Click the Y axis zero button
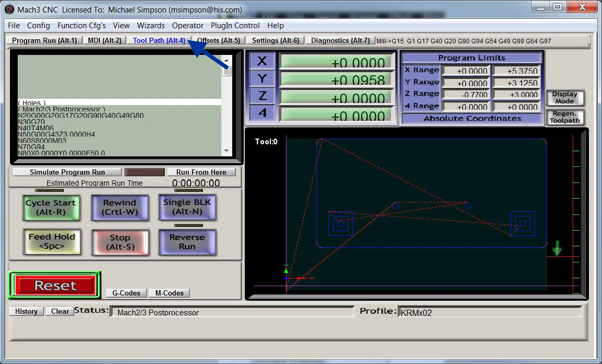 [262, 79]
